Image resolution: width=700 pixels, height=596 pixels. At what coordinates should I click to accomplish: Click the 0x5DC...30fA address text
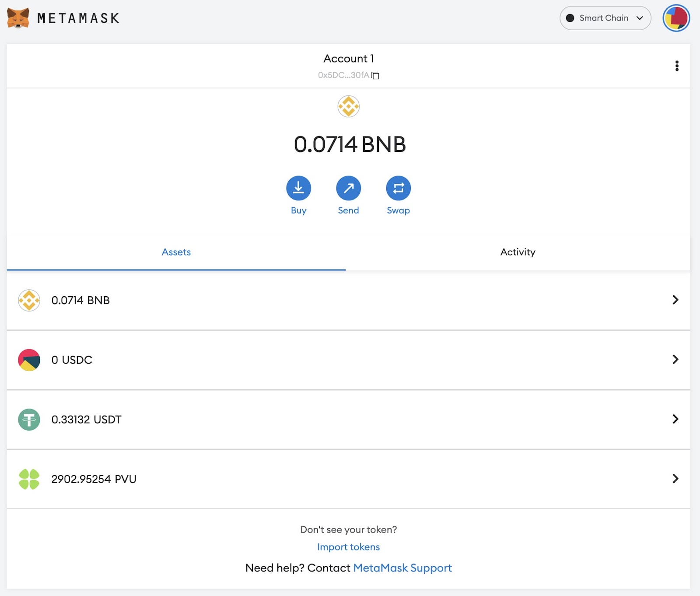pyautogui.click(x=343, y=75)
